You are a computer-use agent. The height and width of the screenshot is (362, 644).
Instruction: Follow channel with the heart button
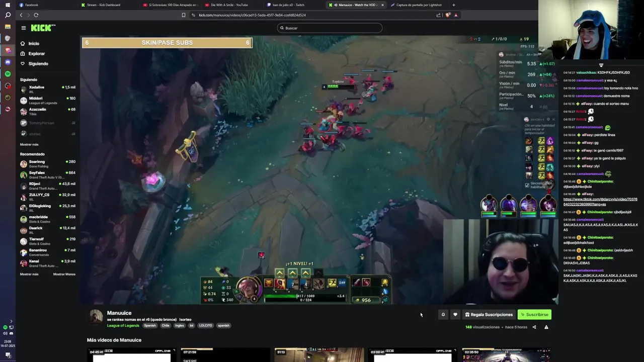(x=455, y=315)
